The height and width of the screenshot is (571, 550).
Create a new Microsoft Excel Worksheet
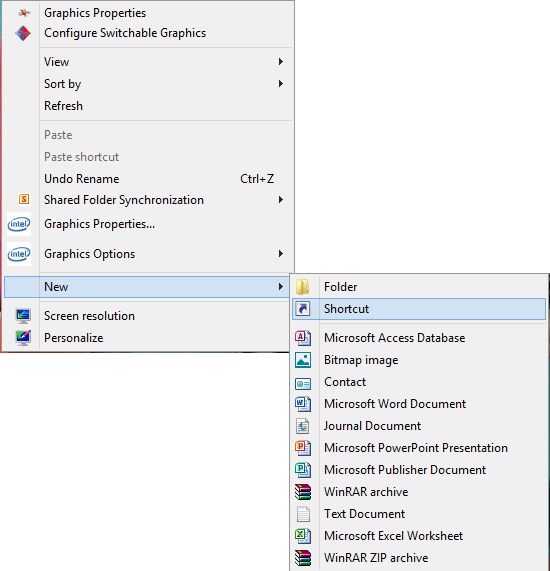[x=419, y=536]
